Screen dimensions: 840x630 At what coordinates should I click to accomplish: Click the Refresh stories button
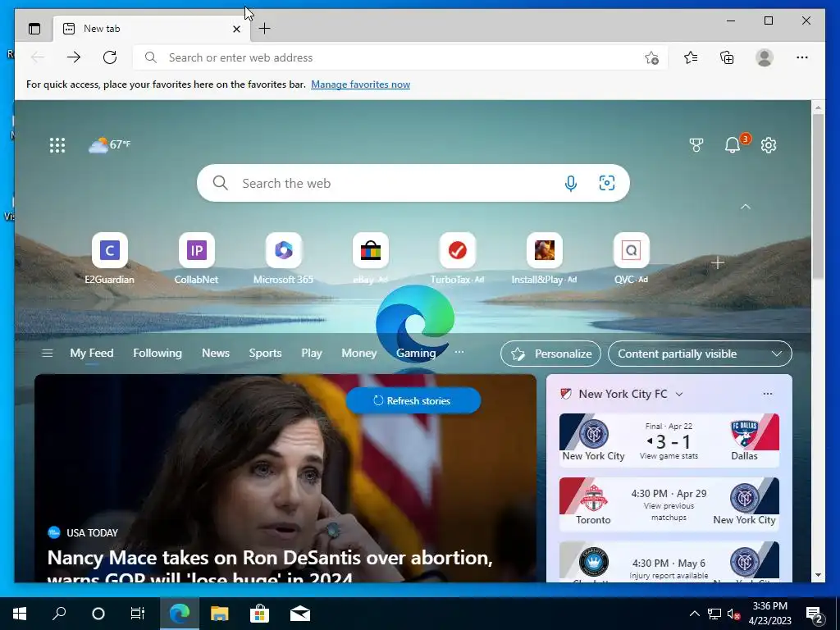coord(413,400)
